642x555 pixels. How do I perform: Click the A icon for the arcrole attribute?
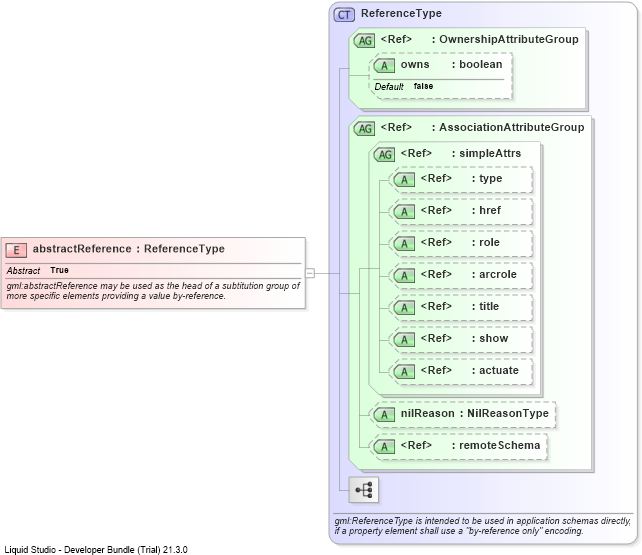tap(404, 275)
